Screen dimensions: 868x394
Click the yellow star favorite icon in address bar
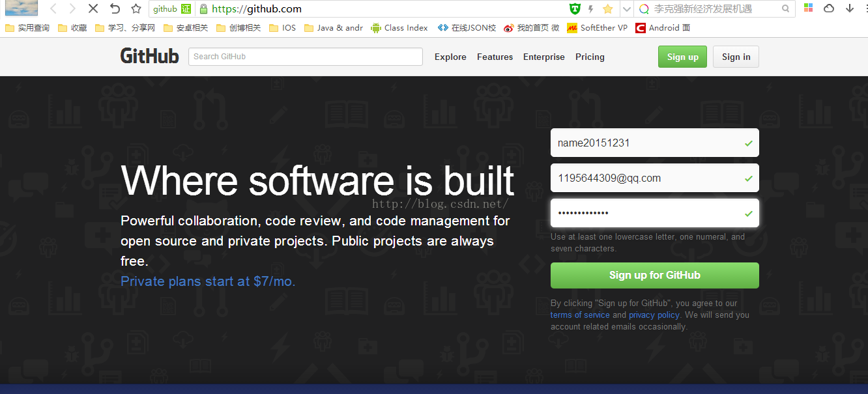point(608,8)
